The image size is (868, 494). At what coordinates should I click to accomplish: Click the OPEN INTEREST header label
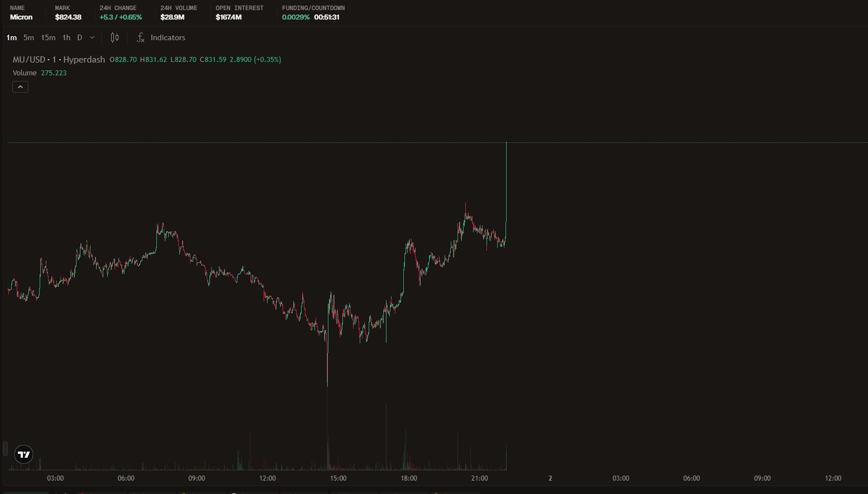(240, 8)
